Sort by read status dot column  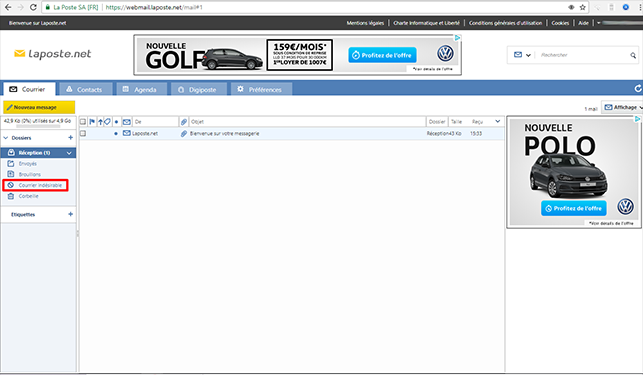(x=116, y=122)
